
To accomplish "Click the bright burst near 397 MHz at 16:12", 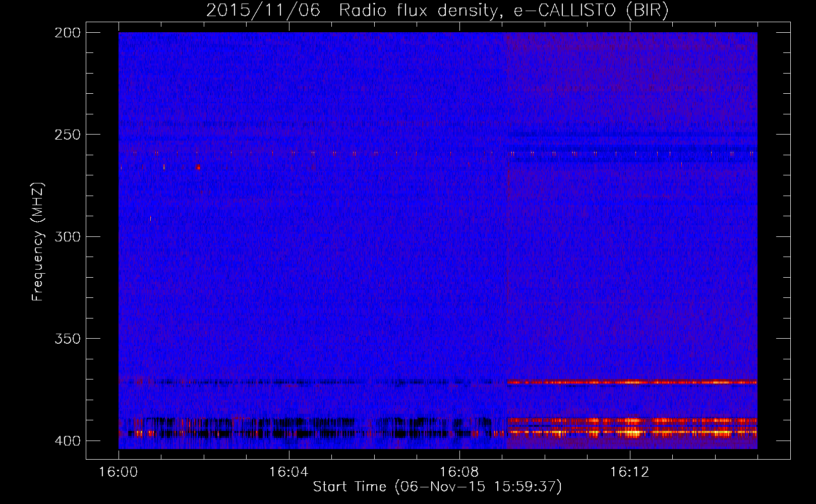I will [632, 432].
